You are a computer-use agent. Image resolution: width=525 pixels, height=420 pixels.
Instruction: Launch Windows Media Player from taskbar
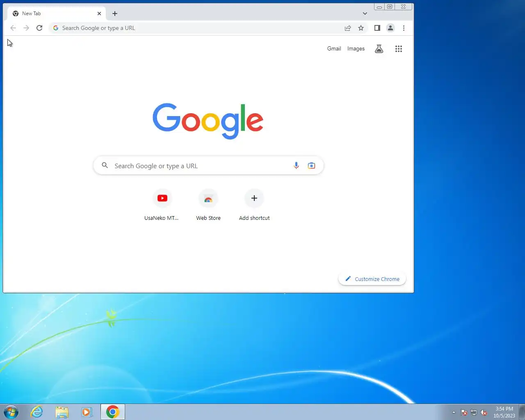coord(87,412)
